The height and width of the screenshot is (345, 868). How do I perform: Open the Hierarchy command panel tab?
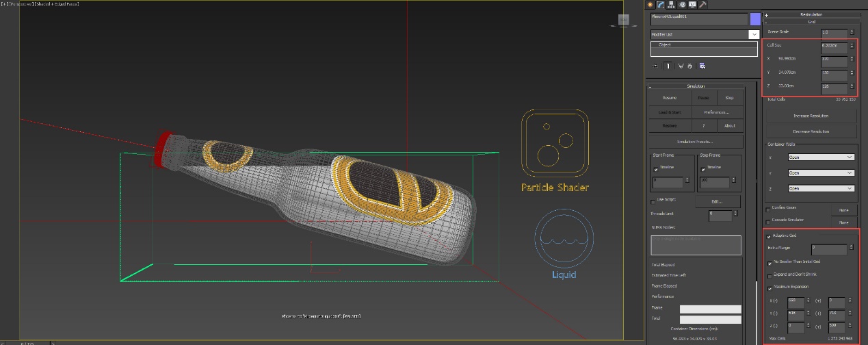tap(671, 4)
